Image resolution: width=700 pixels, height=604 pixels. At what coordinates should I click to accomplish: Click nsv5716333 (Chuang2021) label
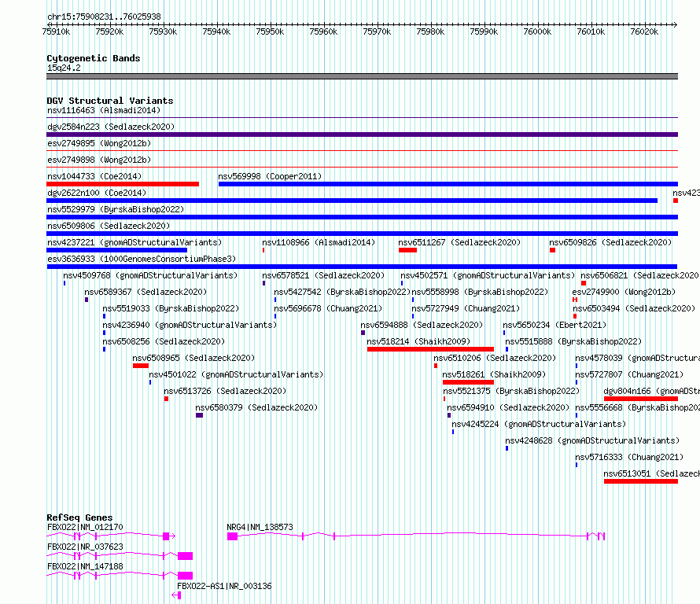click(x=629, y=457)
